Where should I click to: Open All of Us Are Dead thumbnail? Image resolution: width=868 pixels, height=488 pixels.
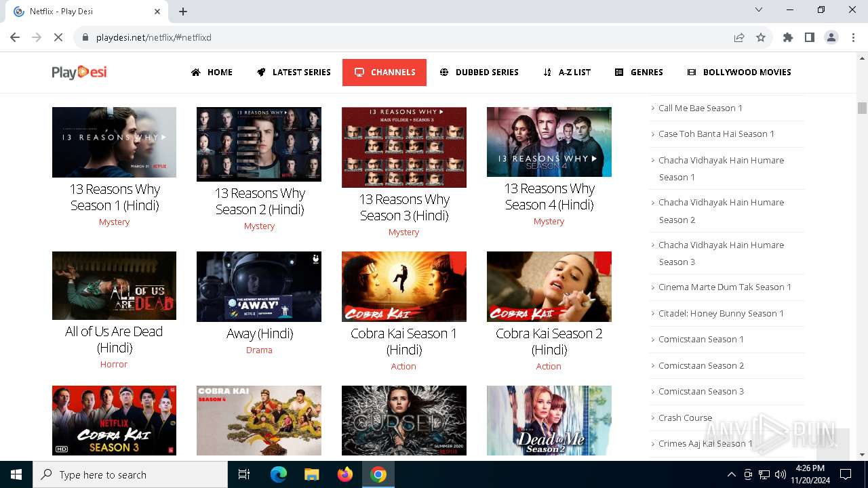[114, 285]
